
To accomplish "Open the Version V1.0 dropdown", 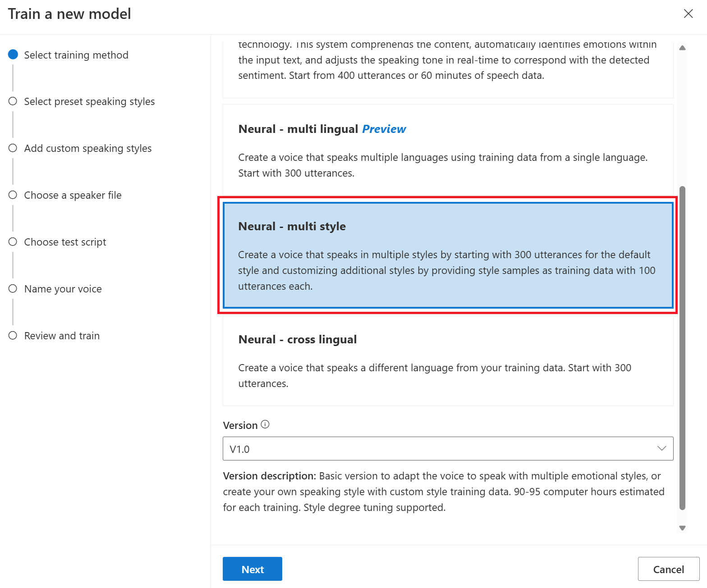I will 442,449.
